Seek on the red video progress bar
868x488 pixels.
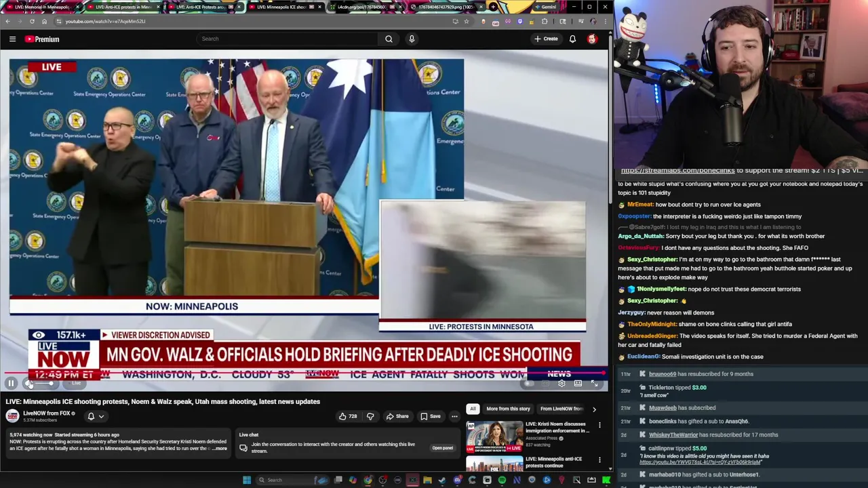click(305, 373)
